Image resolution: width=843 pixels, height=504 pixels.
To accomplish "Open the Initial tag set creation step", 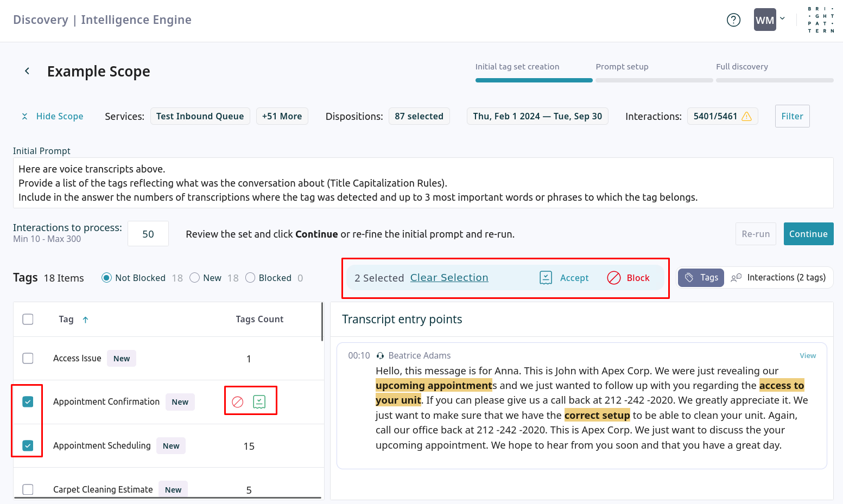I will point(517,67).
